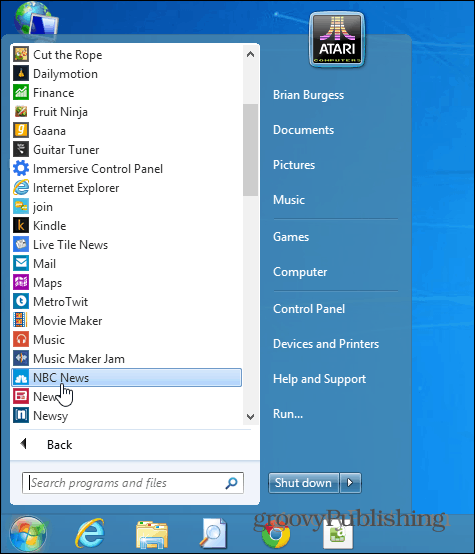Screen dimensions: 475x554
Task: Open the Music library in the right pane
Action: [289, 200]
